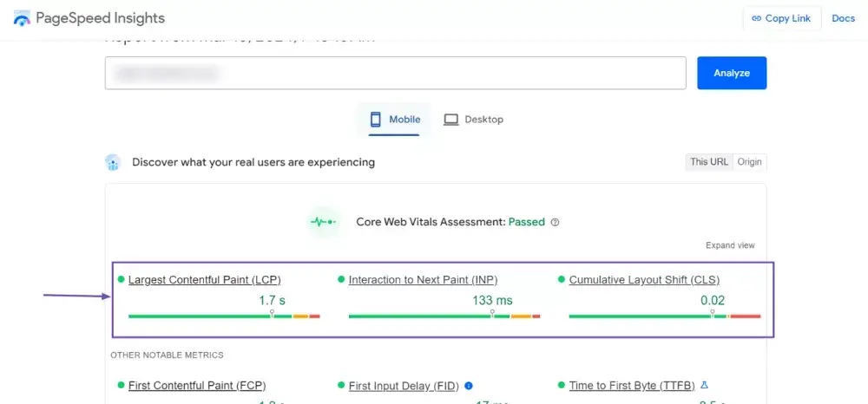This screenshot has width=868, height=404.
Task: Open Largest Contentful Paint (LCP) link
Action: pyautogui.click(x=205, y=280)
